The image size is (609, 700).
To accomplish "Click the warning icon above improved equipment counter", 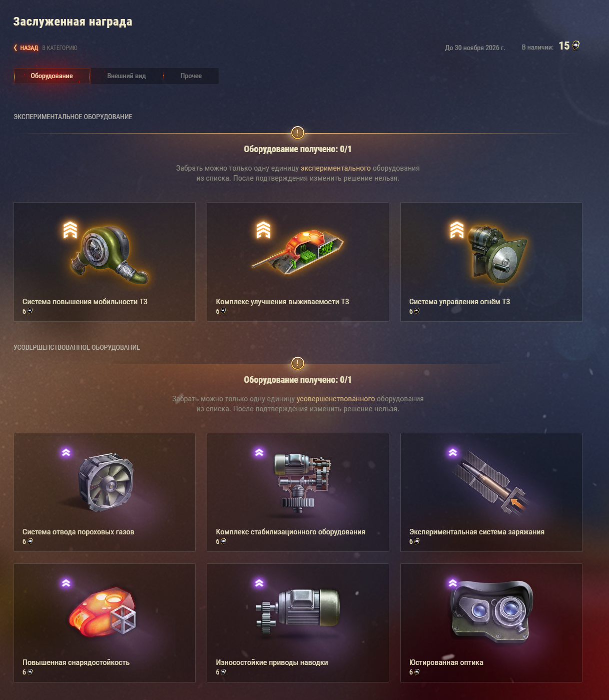I will [x=298, y=363].
